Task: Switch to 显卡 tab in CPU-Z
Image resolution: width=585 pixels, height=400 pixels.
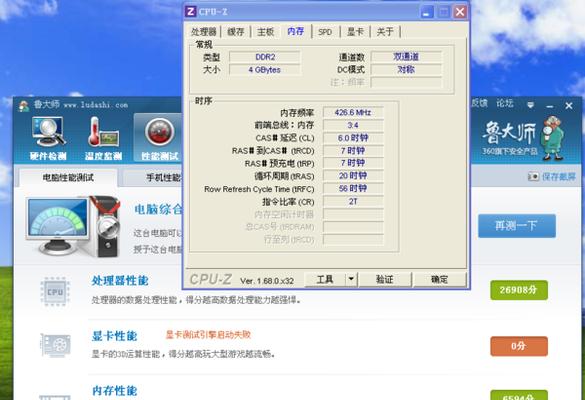Action: (x=355, y=32)
